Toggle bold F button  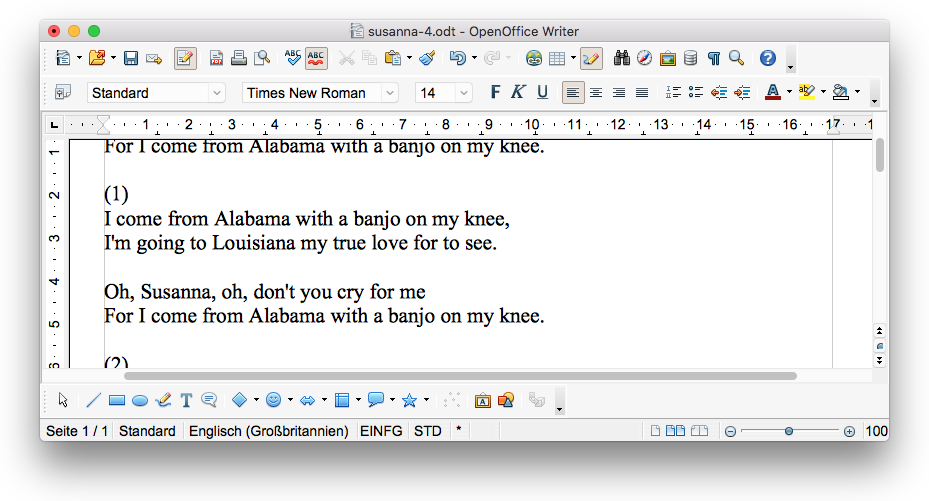[x=495, y=92]
